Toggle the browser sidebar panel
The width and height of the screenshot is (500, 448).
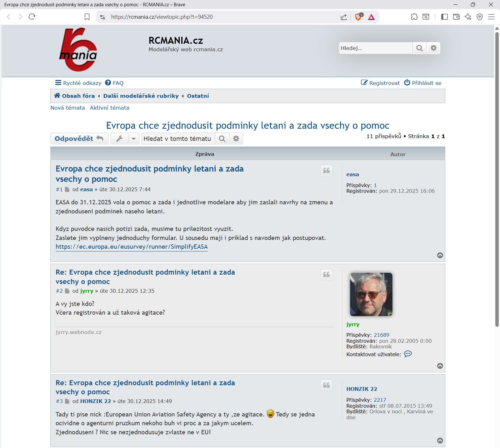pyautogui.click(x=444, y=17)
